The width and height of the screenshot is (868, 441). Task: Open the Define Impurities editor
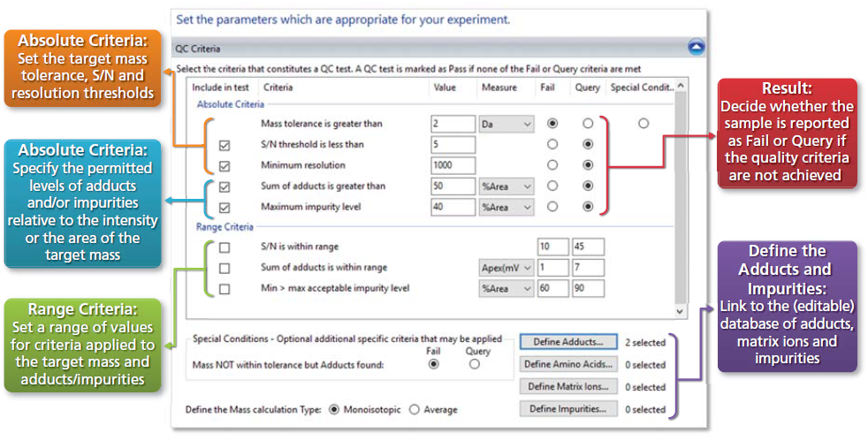567,409
